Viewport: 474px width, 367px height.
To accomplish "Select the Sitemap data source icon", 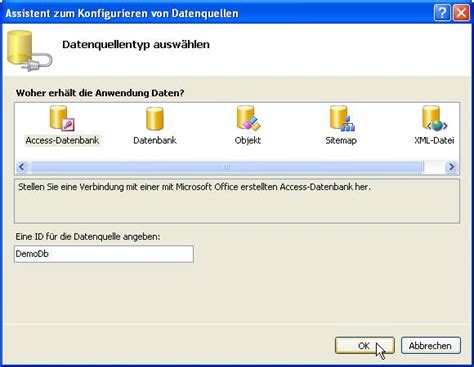I will (342, 118).
